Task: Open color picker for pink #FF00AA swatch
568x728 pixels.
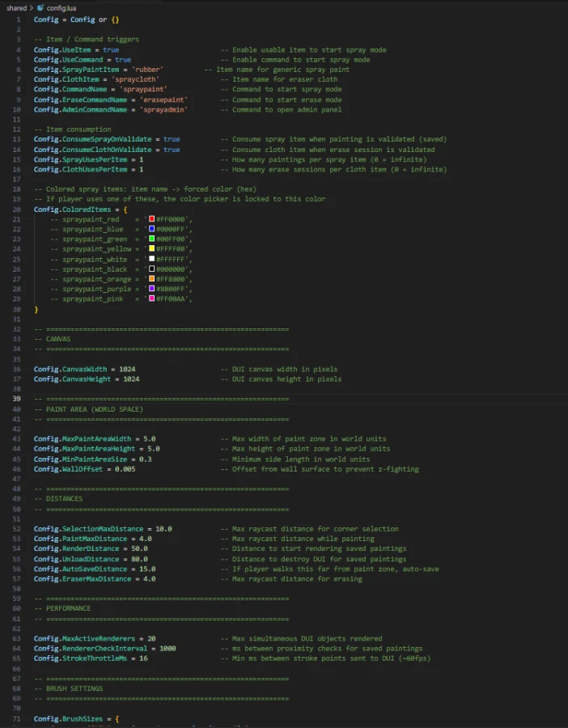Action: pyautogui.click(x=151, y=298)
